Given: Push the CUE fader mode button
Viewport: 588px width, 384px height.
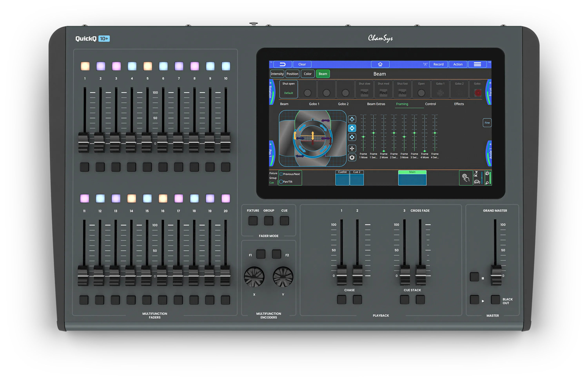Looking at the screenshot, I should 284,221.
